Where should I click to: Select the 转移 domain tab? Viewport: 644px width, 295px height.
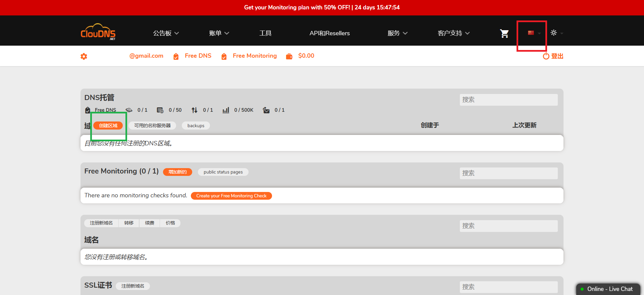129,223
